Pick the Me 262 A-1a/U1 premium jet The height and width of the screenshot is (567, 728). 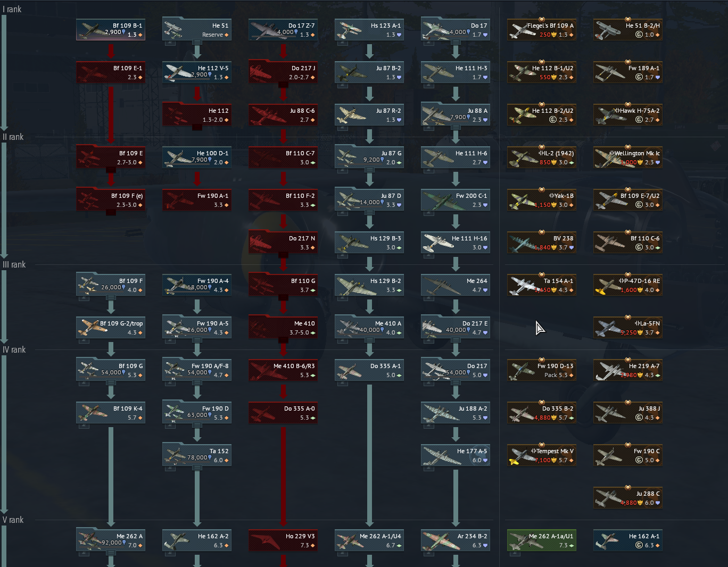pyautogui.click(x=542, y=540)
